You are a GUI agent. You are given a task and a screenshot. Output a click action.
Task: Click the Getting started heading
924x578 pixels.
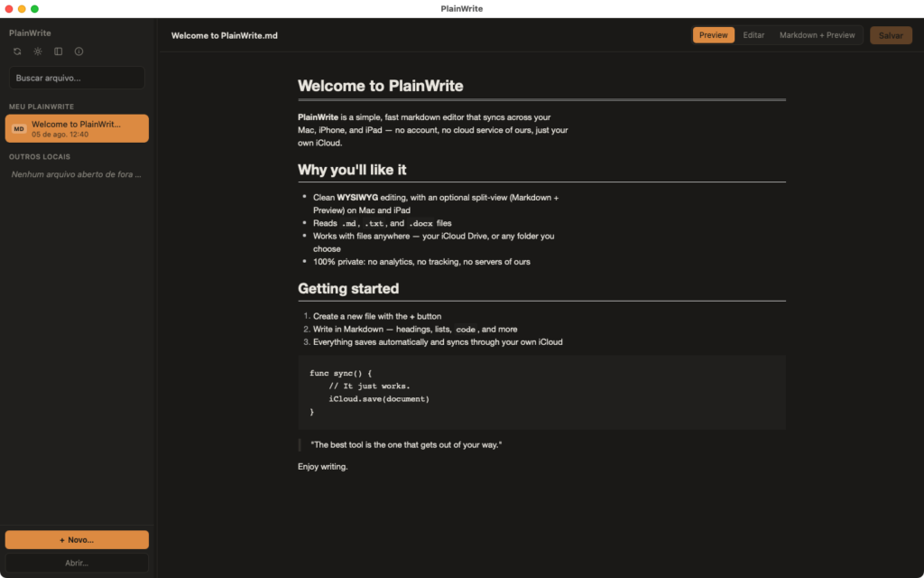[348, 288]
